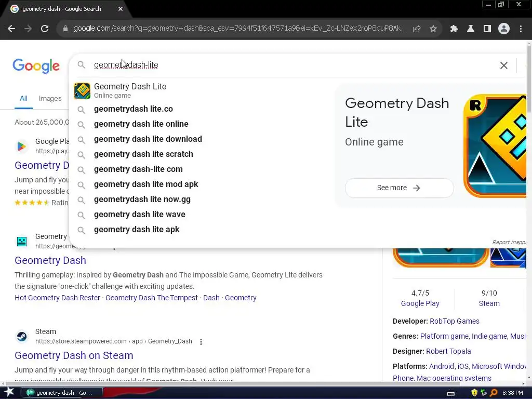This screenshot has height=399, width=532.
Task: Click the magnifier icon in search box
Action: [x=81, y=65]
